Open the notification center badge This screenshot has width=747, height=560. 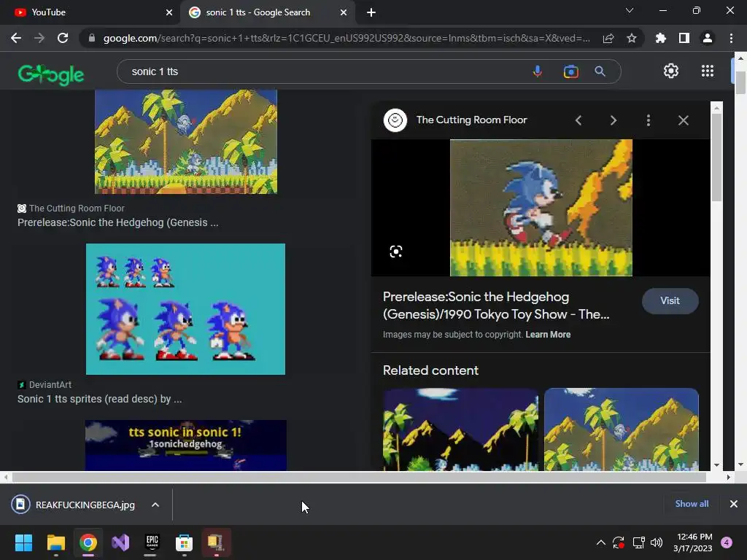coord(727,542)
